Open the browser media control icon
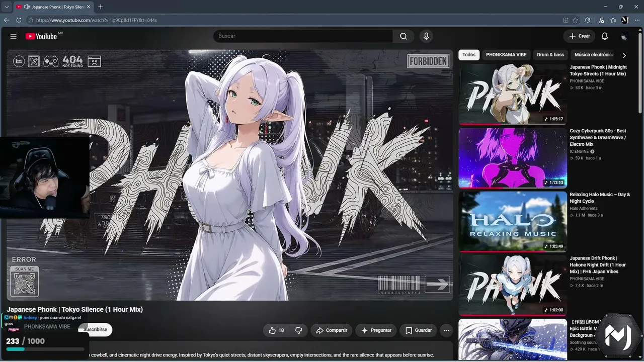The width and height of the screenshot is (644, 362). [601, 20]
